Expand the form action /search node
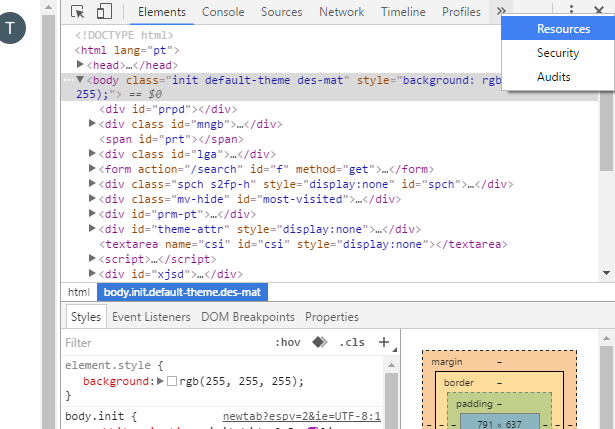The width and height of the screenshot is (615, 429). 92,168
